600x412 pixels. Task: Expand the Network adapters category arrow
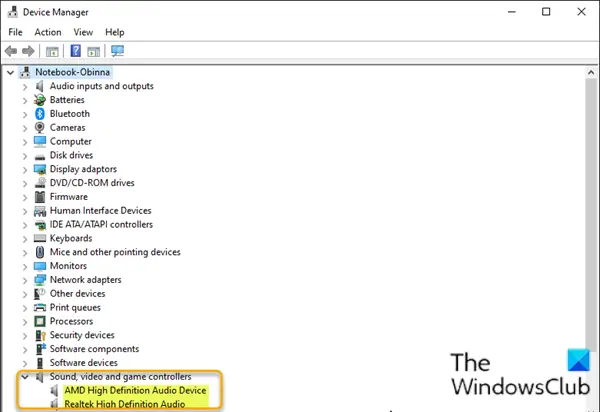coord(25,280)
